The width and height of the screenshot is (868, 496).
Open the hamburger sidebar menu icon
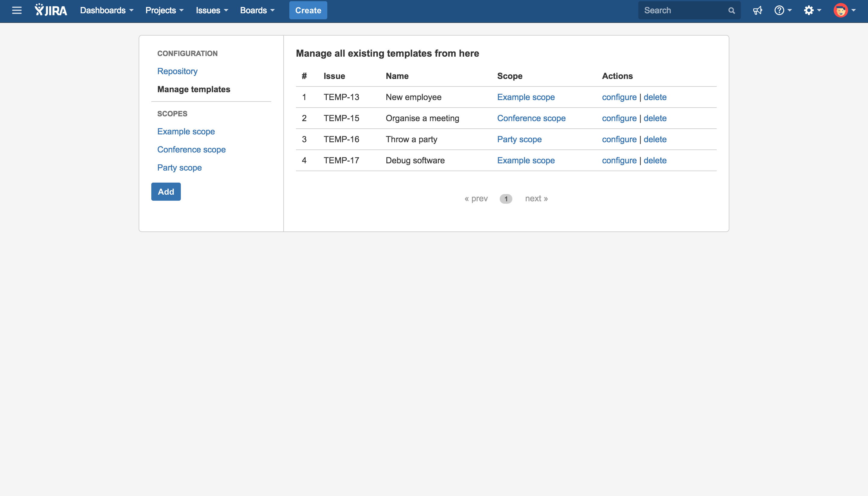(17, 10)
